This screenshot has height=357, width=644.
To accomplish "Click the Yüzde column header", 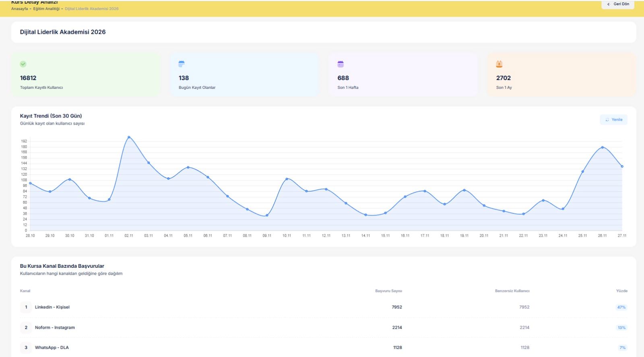I will tap(621, 291).
